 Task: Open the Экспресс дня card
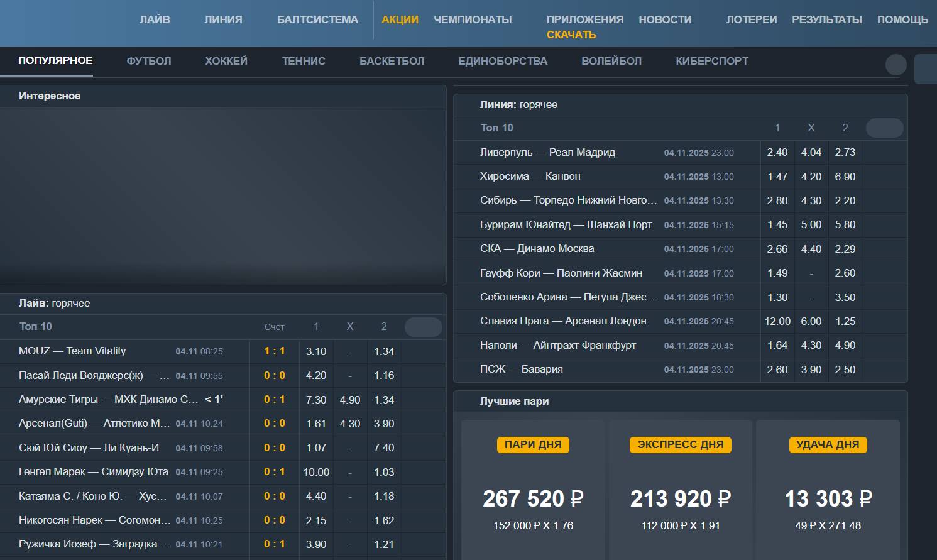pyautogui.click(x=680, y=490)
